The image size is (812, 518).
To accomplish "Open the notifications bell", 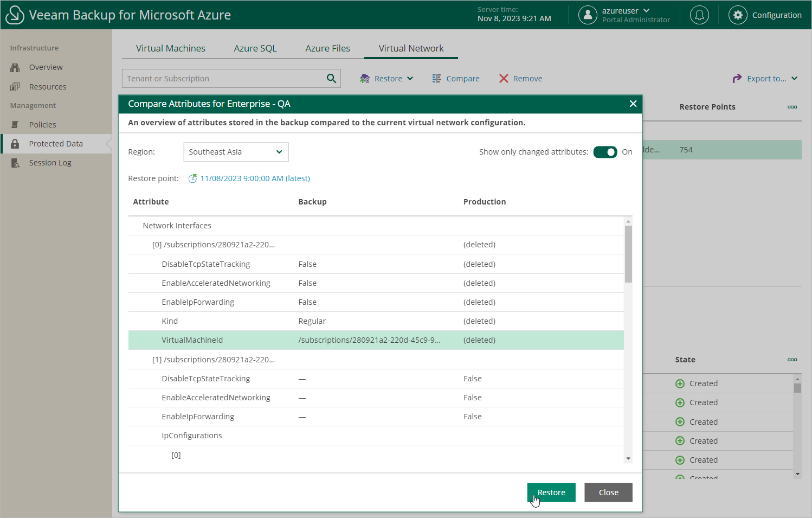I will [x=699, y=15].
